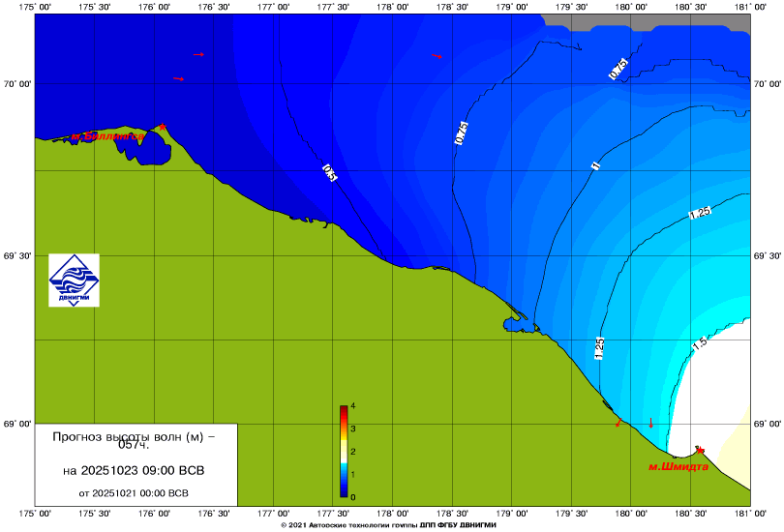Click the red star at Cape Schmidt

coord(700,451)
